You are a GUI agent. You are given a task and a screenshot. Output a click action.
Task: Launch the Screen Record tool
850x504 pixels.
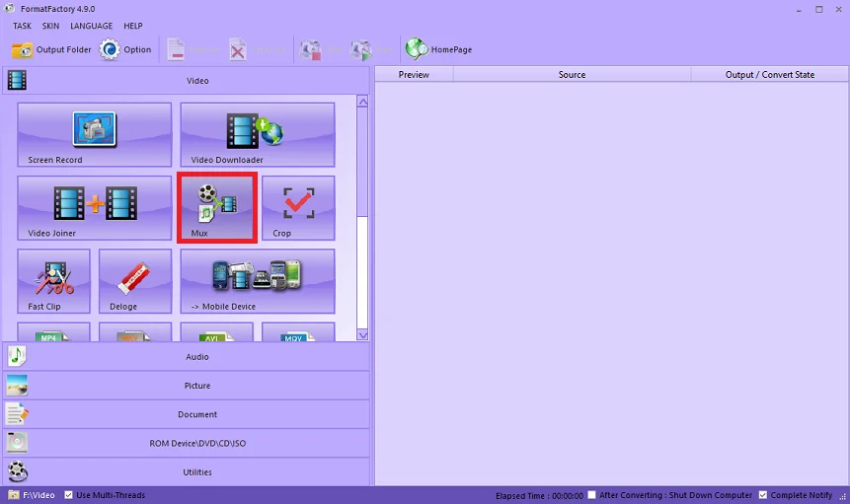pyautogui.click(x=95, y=135)
